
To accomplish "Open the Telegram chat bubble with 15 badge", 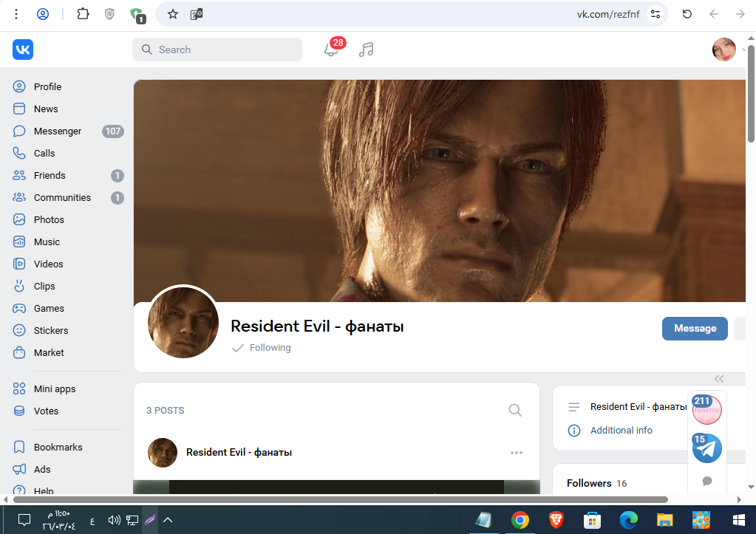I will click(x=706, y=448).
